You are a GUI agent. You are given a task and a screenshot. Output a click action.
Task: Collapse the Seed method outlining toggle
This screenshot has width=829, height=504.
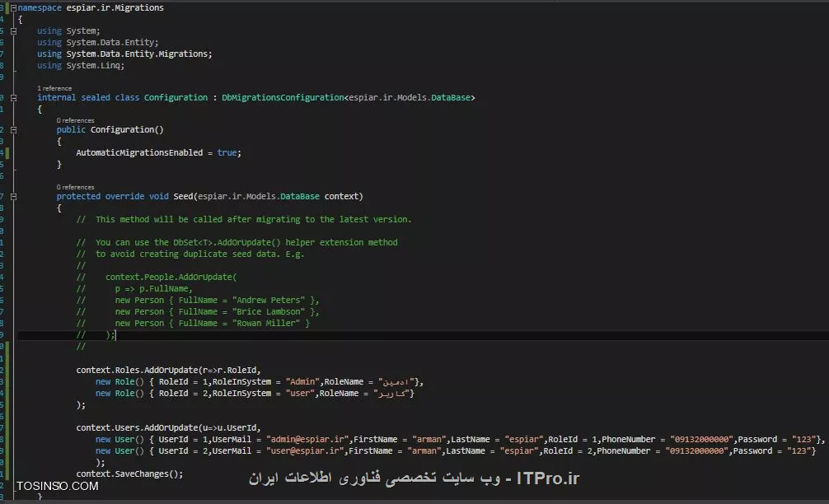point(14,197)
